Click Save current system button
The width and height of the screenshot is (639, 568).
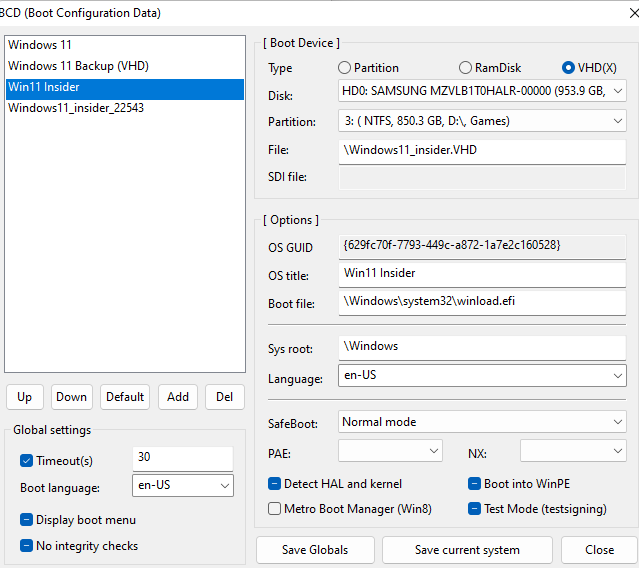click(x=467, y=550)
